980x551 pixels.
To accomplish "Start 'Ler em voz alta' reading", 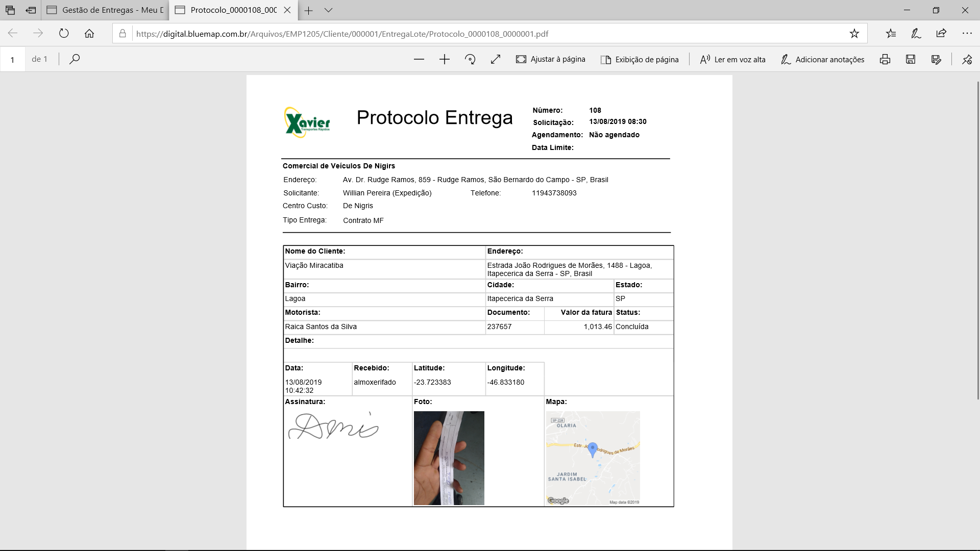I will pos(732,59).
